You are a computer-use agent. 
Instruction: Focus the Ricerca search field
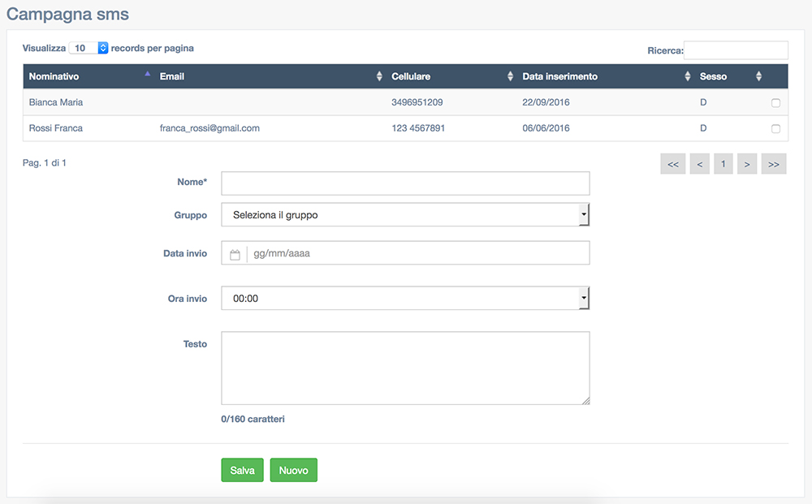736,50
